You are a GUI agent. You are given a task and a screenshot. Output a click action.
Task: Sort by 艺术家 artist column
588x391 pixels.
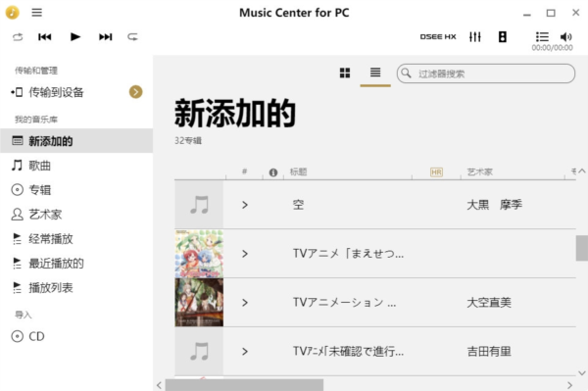tap(480, 171)
